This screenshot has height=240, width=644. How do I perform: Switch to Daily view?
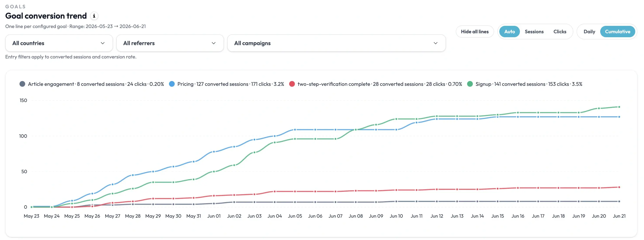coord(589,32)
